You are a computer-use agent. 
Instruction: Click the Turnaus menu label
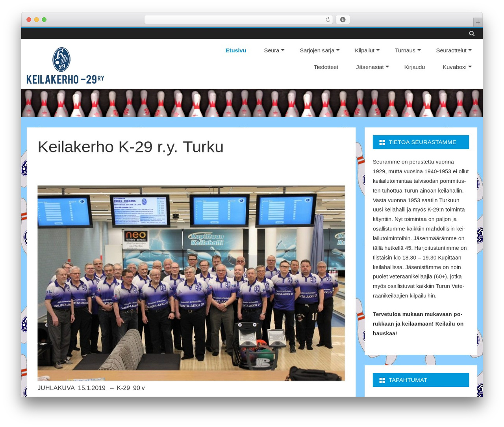click(405, 50)
